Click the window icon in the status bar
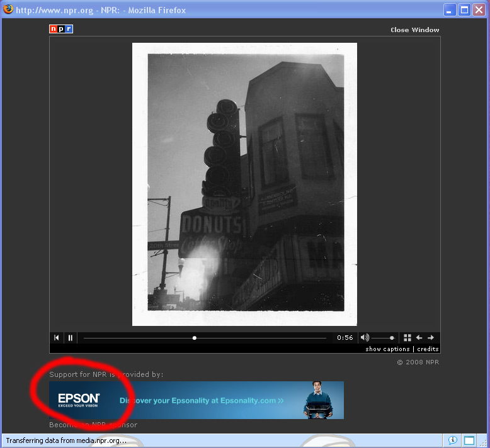 (469, 440)
